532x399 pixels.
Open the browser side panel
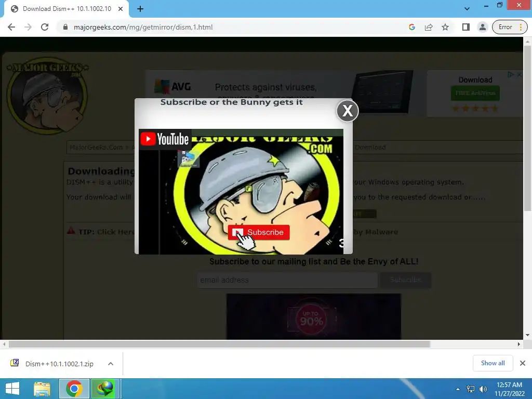click(x=466, y=27)
